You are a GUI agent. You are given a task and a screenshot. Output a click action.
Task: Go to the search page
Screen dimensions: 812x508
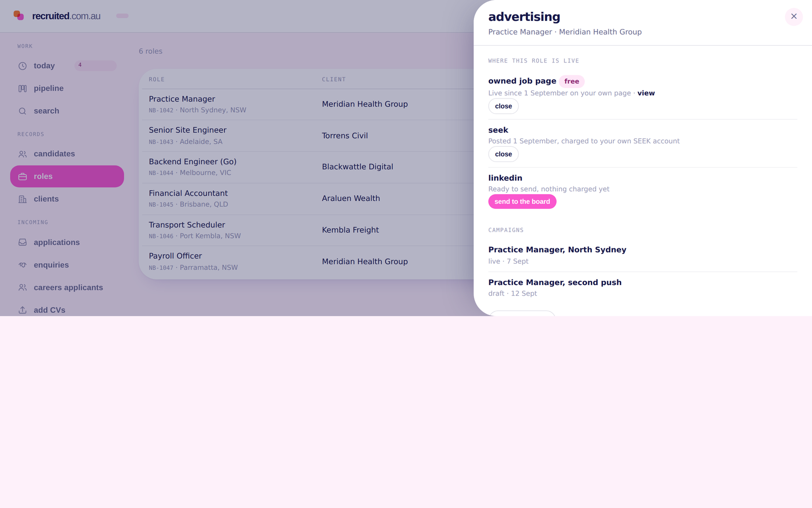pyautogui.click(x=67, y=111)
